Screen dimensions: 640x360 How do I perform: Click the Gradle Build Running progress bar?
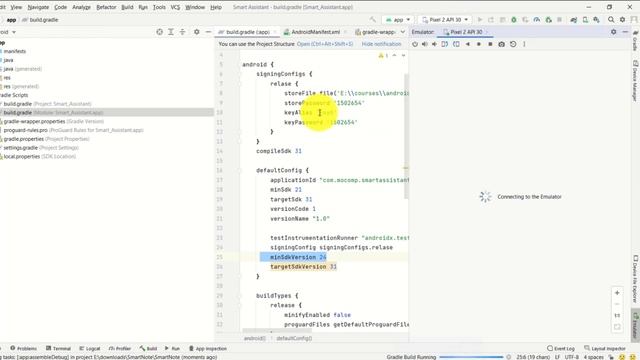click(471, 357)
